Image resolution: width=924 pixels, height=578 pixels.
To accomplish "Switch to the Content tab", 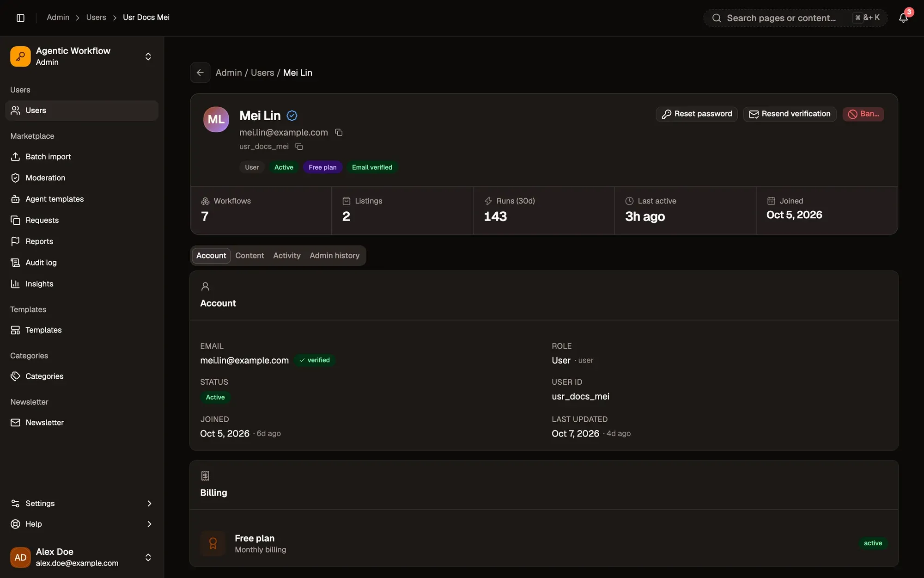I will pyautogui.click(x=249, y=256).
